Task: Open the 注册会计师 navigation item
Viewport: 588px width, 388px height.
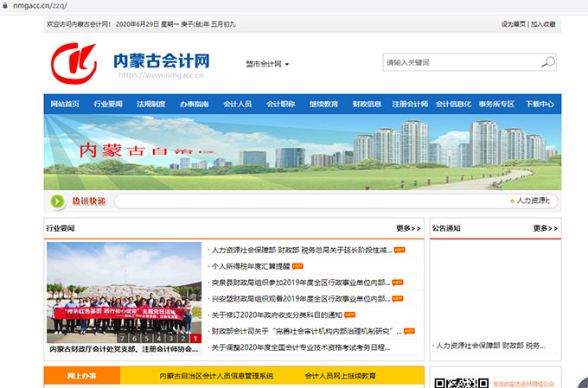Action: (x=410, y=104)
